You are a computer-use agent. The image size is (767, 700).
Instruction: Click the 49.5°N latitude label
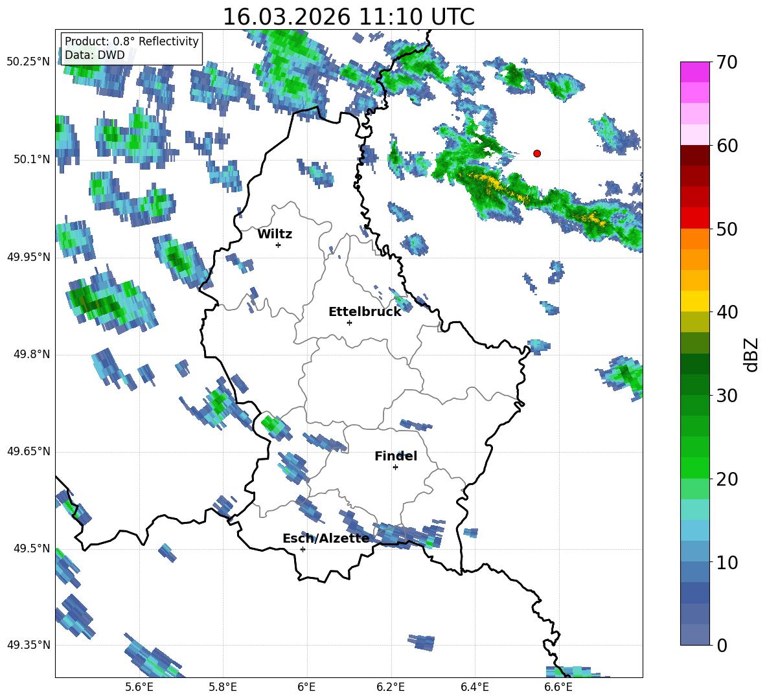[32, 548]
